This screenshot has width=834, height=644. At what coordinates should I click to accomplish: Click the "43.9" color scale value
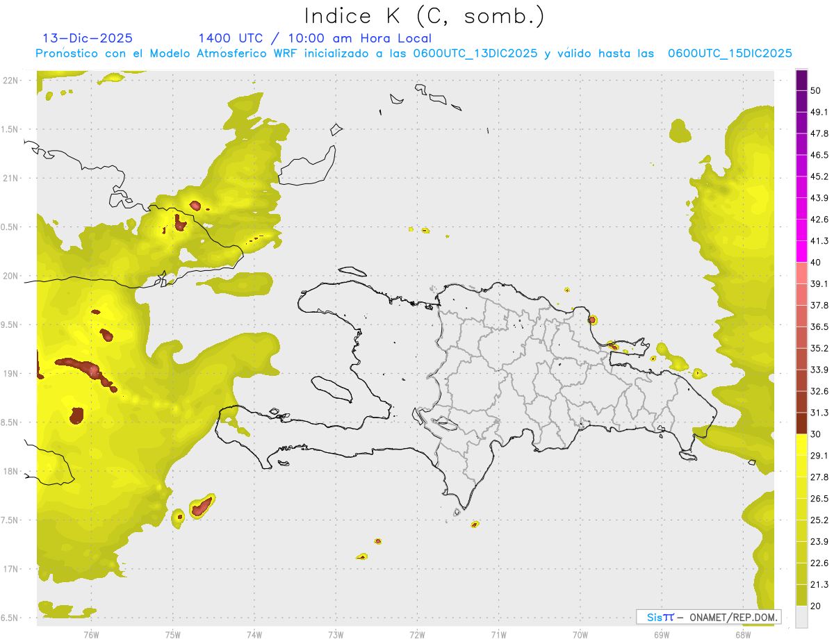pos(819,198)
